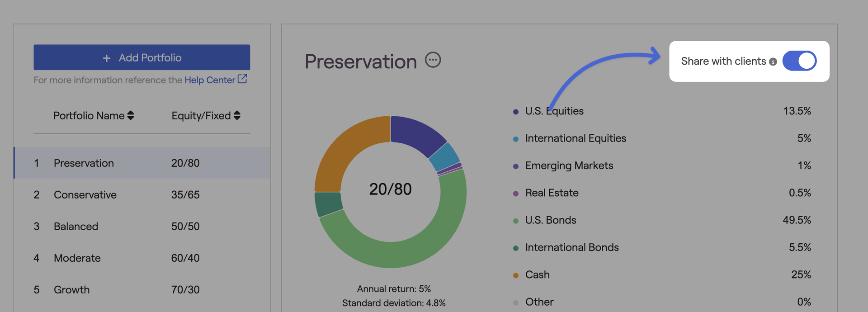Select the Preservation portfolio row
868x312 pixels.
[142, 163]
